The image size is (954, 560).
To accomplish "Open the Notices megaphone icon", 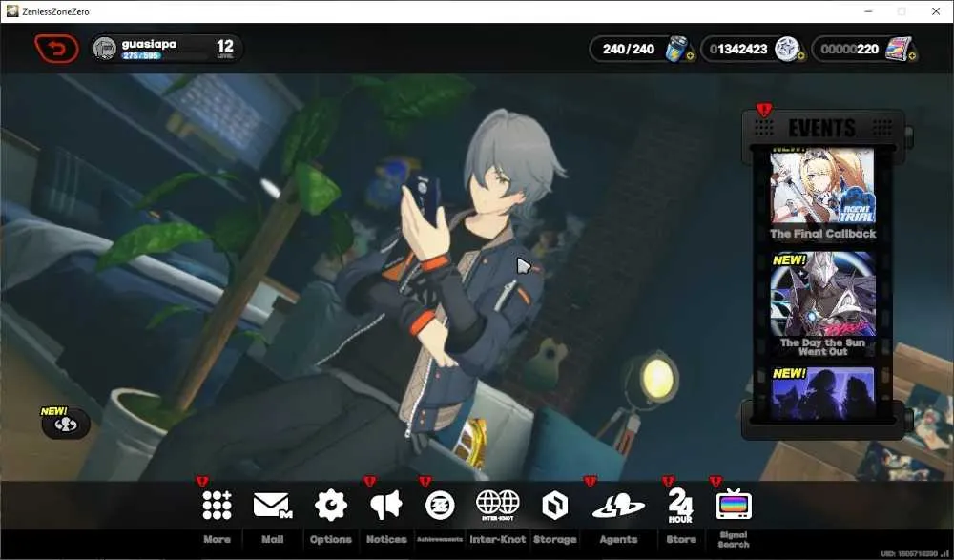I will 386,505.
